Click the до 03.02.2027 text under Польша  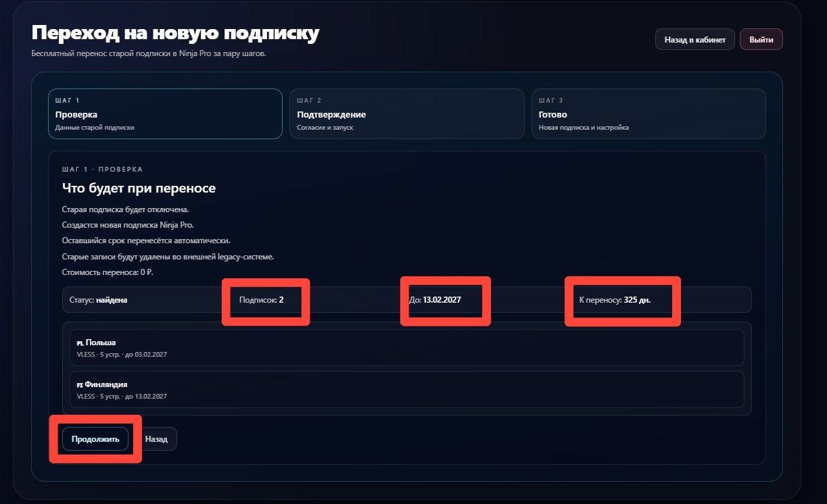point(146,354)
